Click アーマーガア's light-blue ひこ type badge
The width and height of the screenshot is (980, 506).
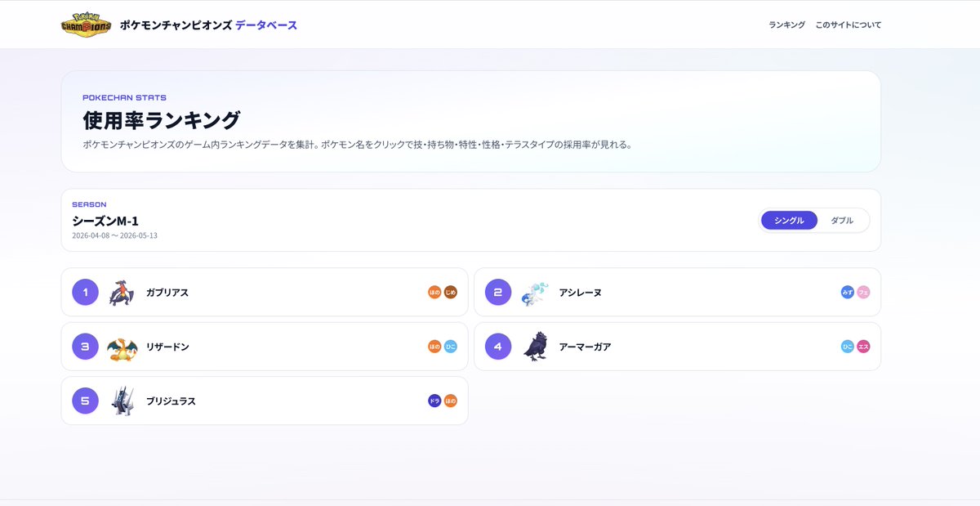[x=848, y=347]
